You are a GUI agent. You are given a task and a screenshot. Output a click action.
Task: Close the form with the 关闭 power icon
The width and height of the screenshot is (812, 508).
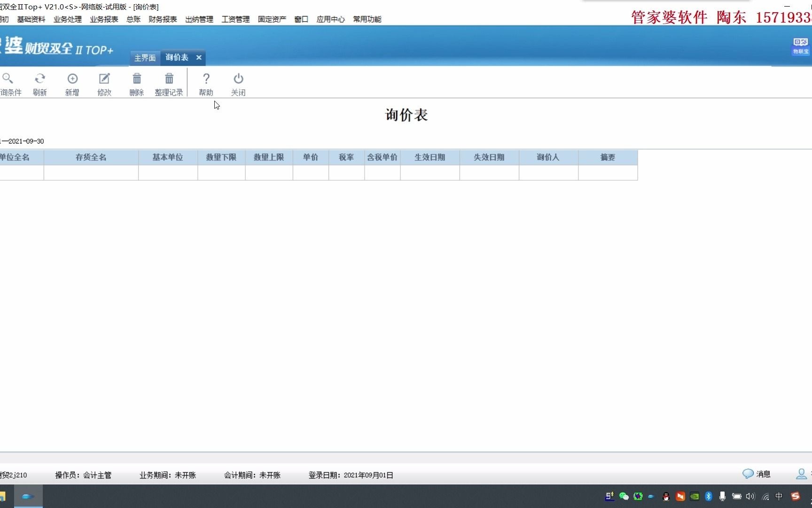[x=238, y=84]
